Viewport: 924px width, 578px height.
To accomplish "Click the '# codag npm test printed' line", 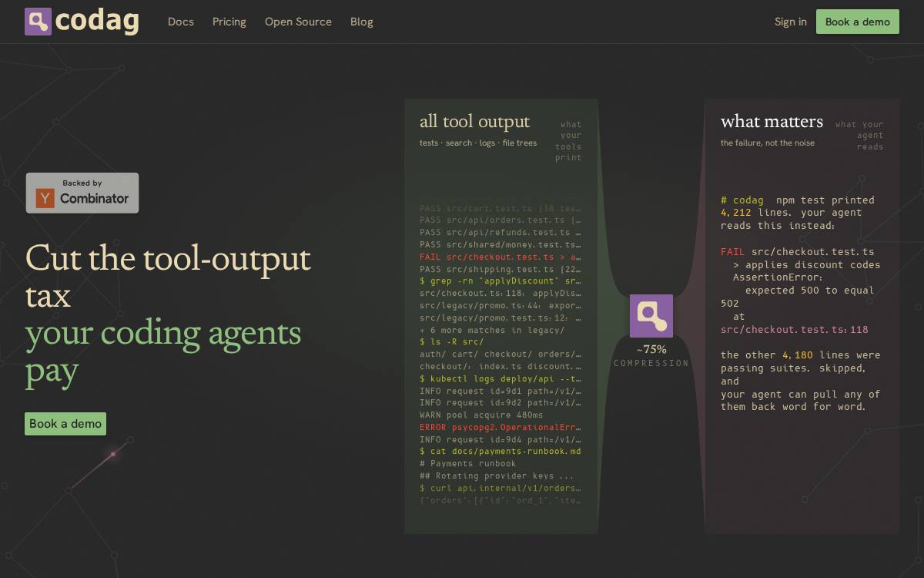I will coord(798,200).
